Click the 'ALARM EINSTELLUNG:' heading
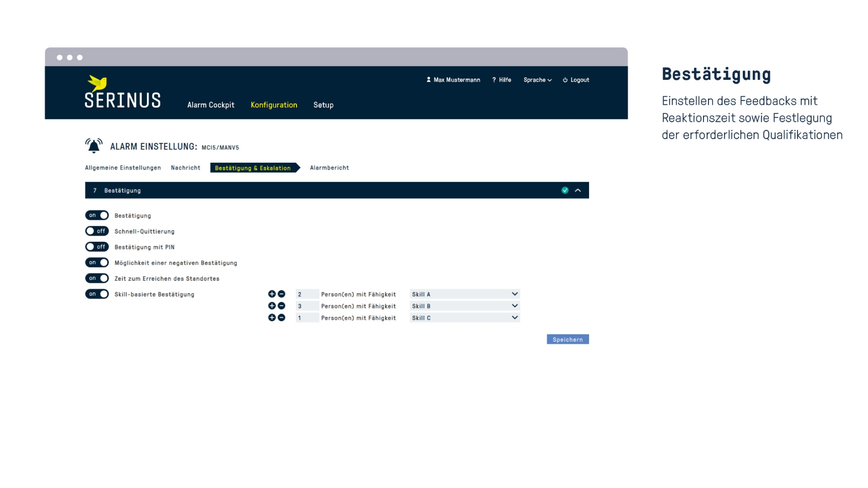The width and height of the screenshot is (868, 488). 154,146
